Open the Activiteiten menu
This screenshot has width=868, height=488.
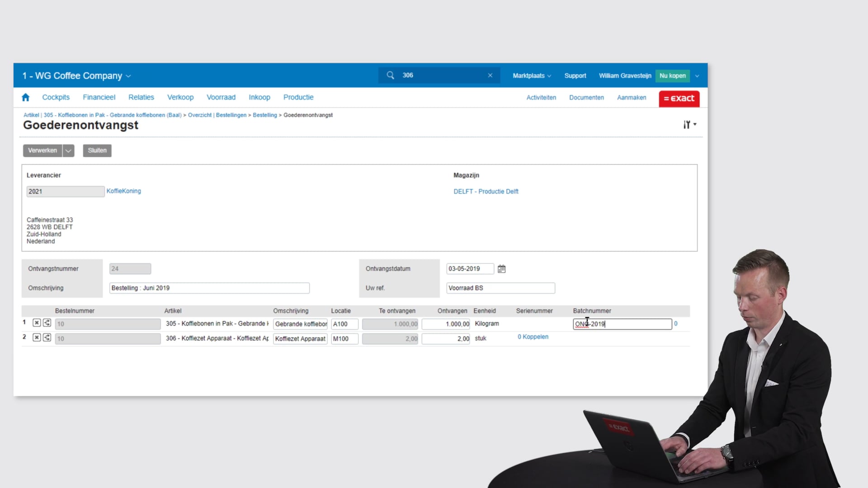tap(541, 98)
